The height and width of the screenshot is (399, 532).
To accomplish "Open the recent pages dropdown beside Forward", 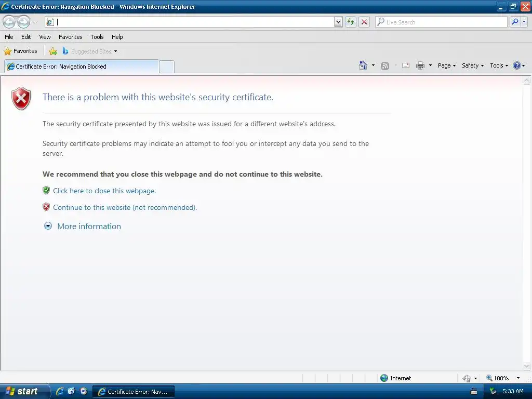I will click(x=35, y=22).
